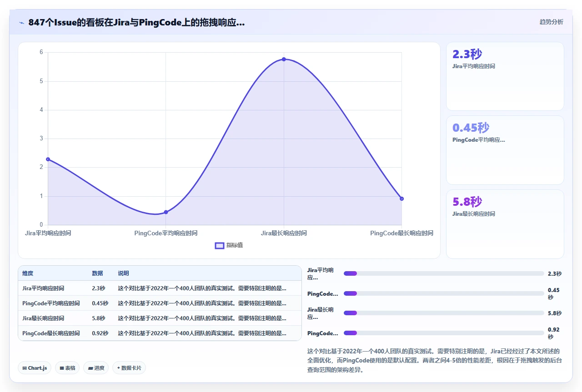Click the 表格 chip at the bottom

click(x=67, y=368)
